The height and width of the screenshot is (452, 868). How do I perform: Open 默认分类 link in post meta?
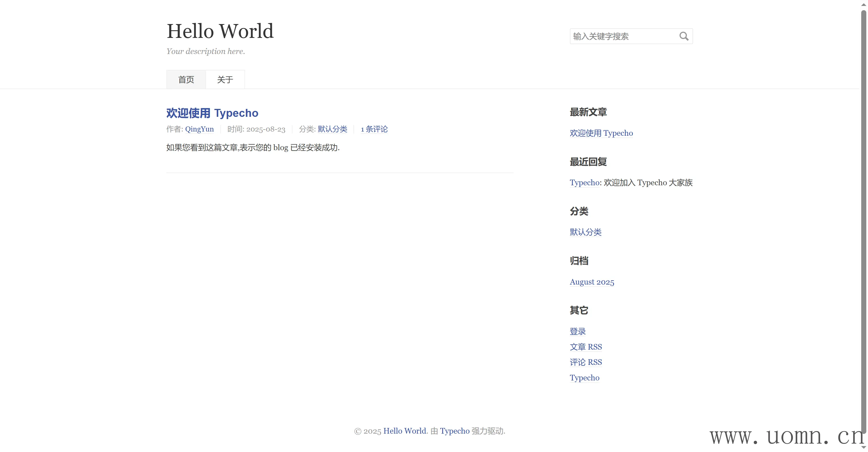click(332, 129)
